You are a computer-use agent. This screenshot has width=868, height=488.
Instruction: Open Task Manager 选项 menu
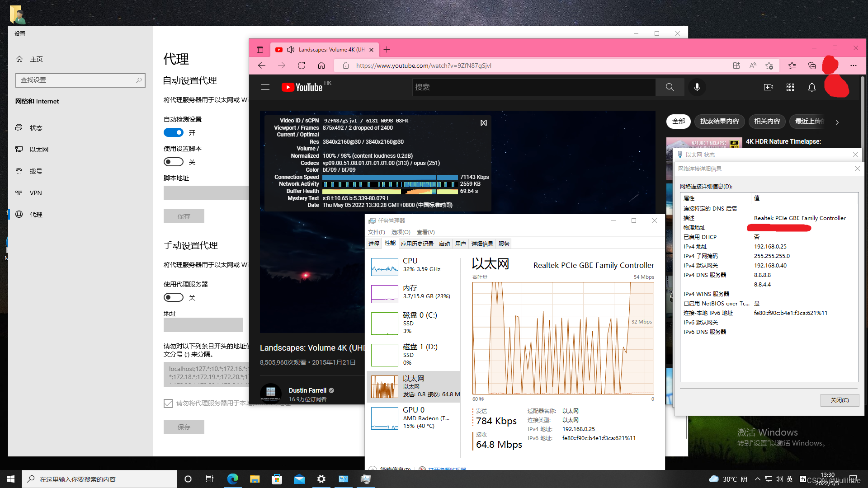click(x=400, y=232)
